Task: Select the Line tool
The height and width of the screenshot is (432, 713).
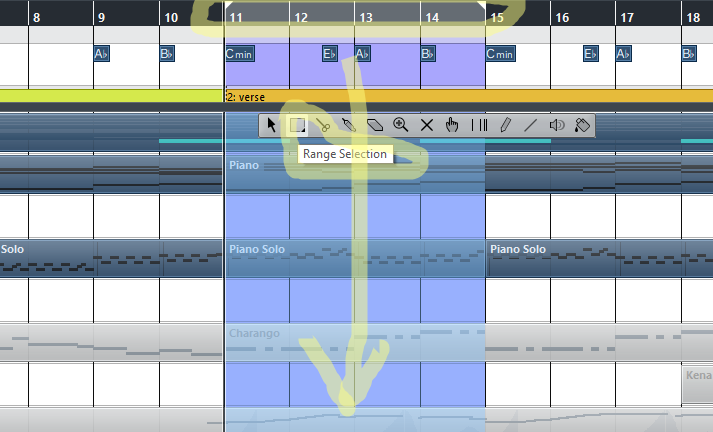Action: [531, 125]
